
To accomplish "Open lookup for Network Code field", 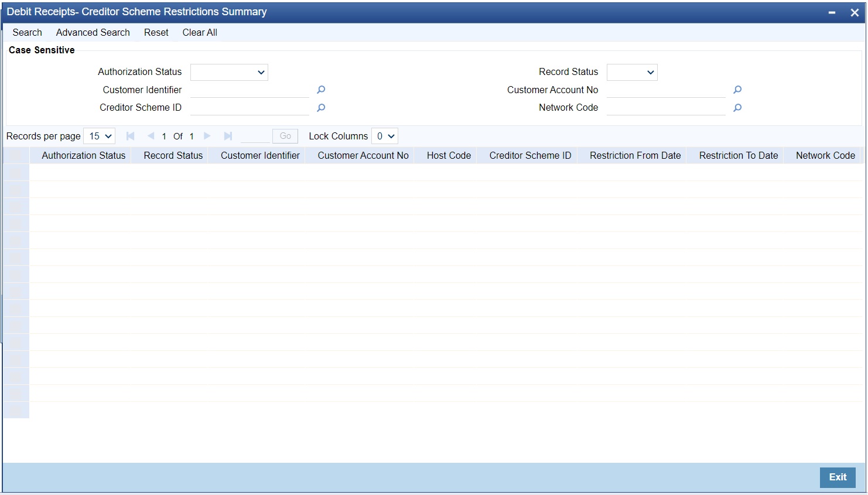I will (x=737, y=108).
